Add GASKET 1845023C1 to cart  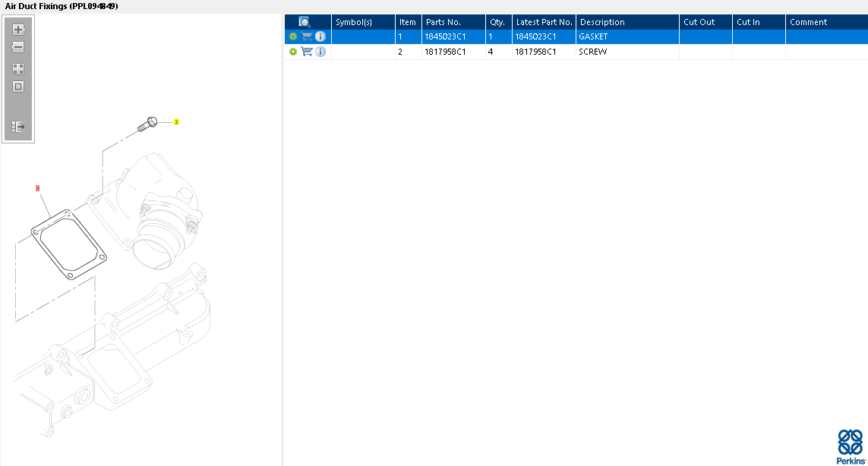[307, 36]
